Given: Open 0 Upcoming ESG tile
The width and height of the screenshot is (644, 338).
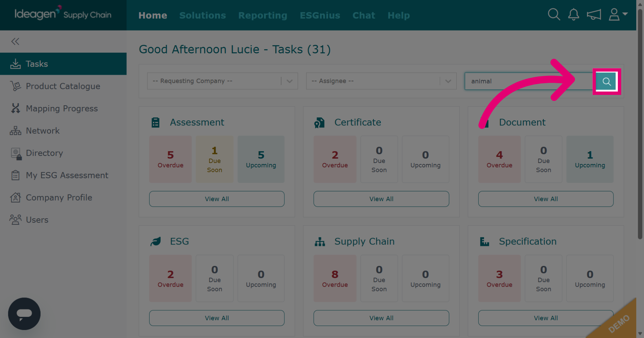Looking at the screenshot, I should click(x=261, y=278).
